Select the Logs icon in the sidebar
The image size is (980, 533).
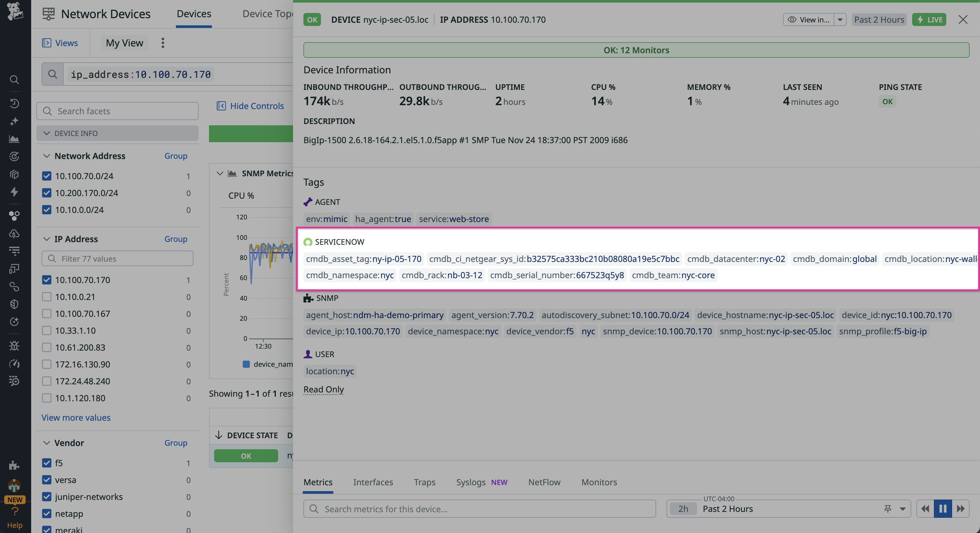14,250
